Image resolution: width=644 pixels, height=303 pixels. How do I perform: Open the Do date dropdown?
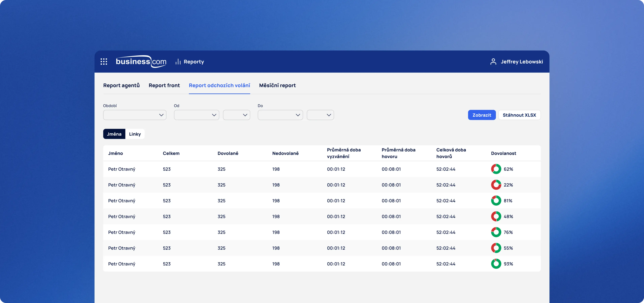coord(280,115)
